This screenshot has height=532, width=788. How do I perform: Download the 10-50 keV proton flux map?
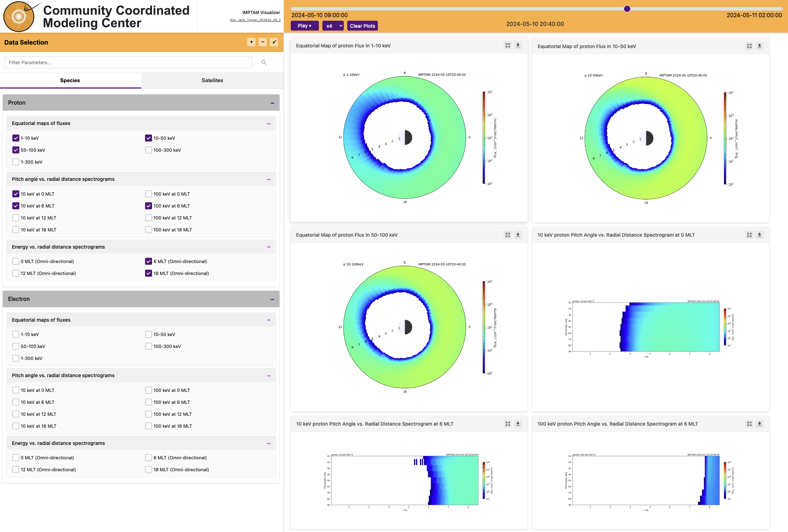coord(759,46)
